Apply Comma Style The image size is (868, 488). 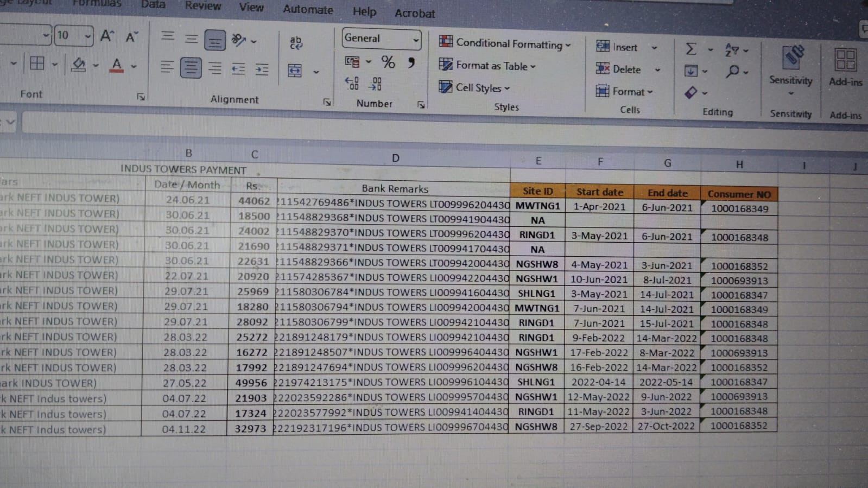point(411,62)
